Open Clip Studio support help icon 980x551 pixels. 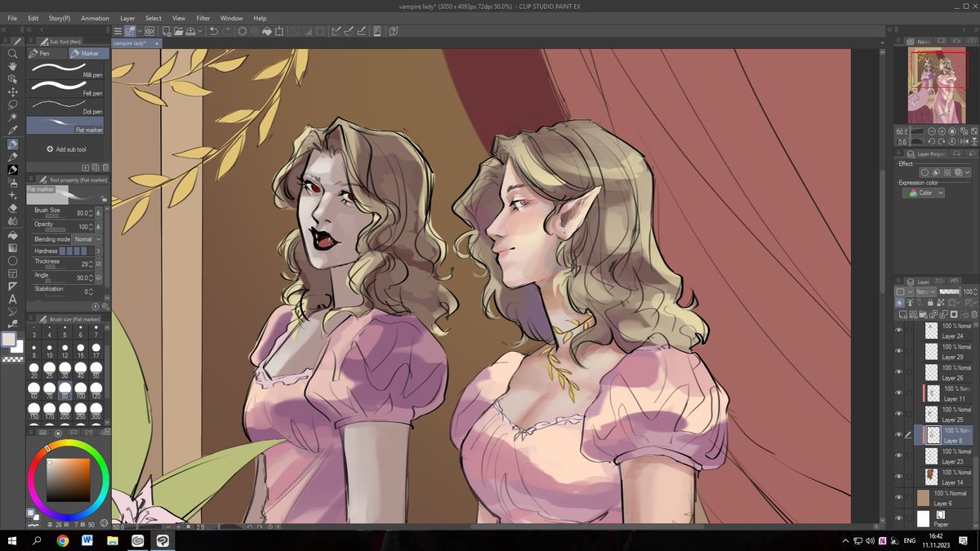tap(394, 32)
